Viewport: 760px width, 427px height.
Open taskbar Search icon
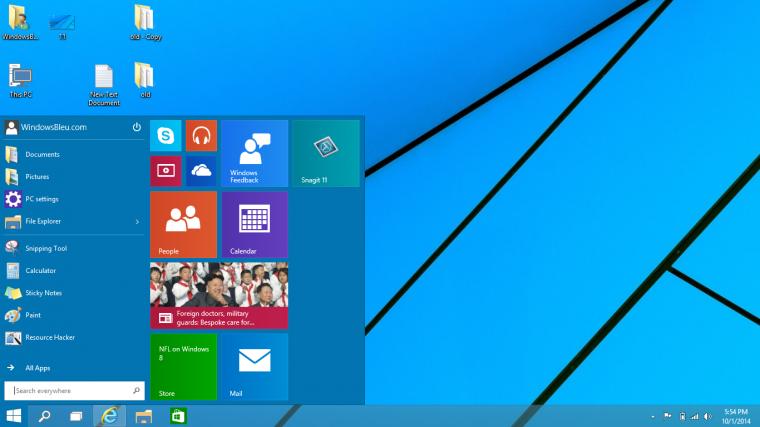click(x=45, y=416)
